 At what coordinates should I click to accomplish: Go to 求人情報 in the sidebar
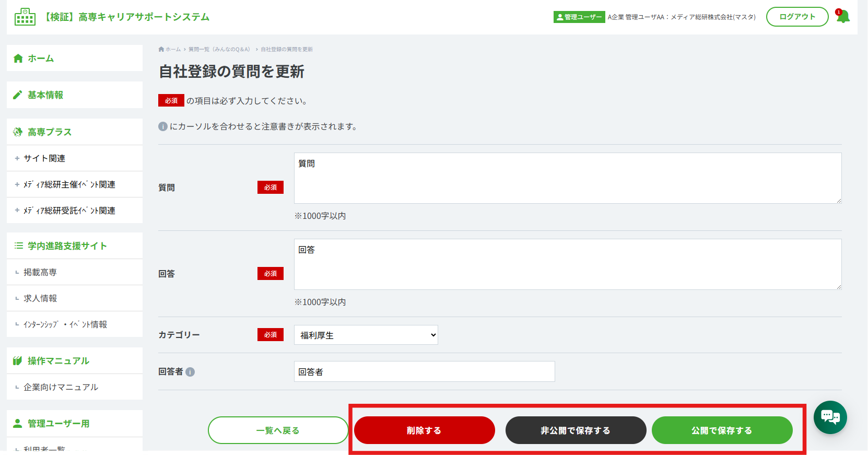tap(75, 298)
